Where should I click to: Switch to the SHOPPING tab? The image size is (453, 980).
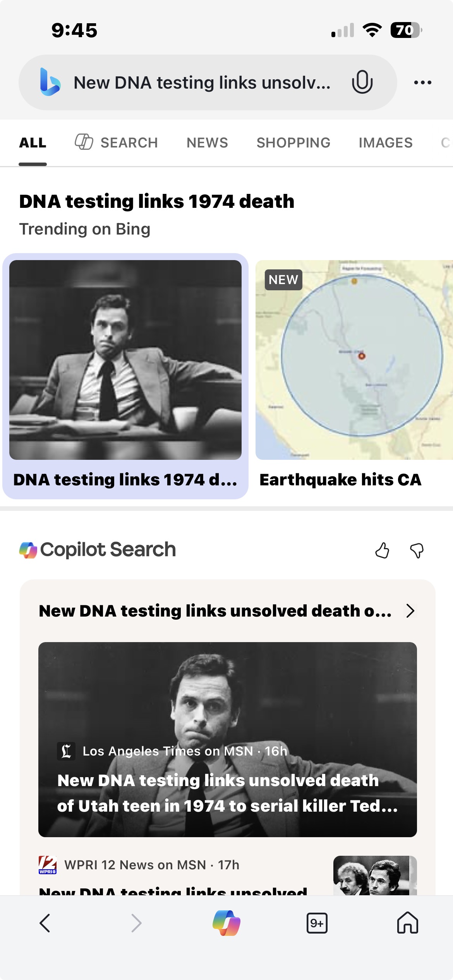click(293, 143)
